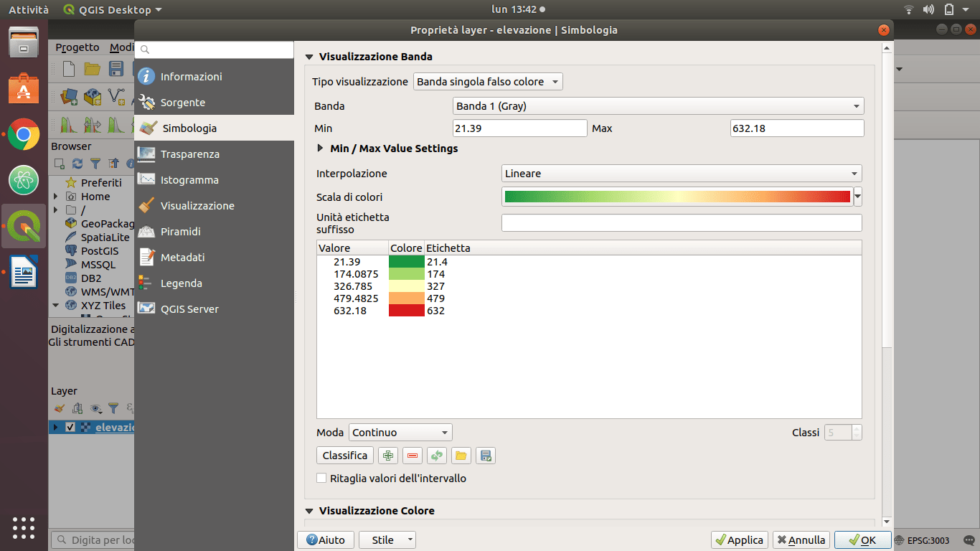Image resolution: width=980 pixels, height=551 pixels.
Task: Open Ubuntu Software from the dock
Action: [x=24, y=88]
